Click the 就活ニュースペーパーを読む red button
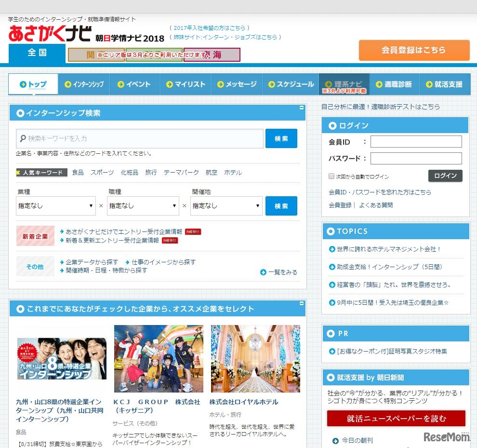Screen dimensions: 477x448 click(396, 419)
